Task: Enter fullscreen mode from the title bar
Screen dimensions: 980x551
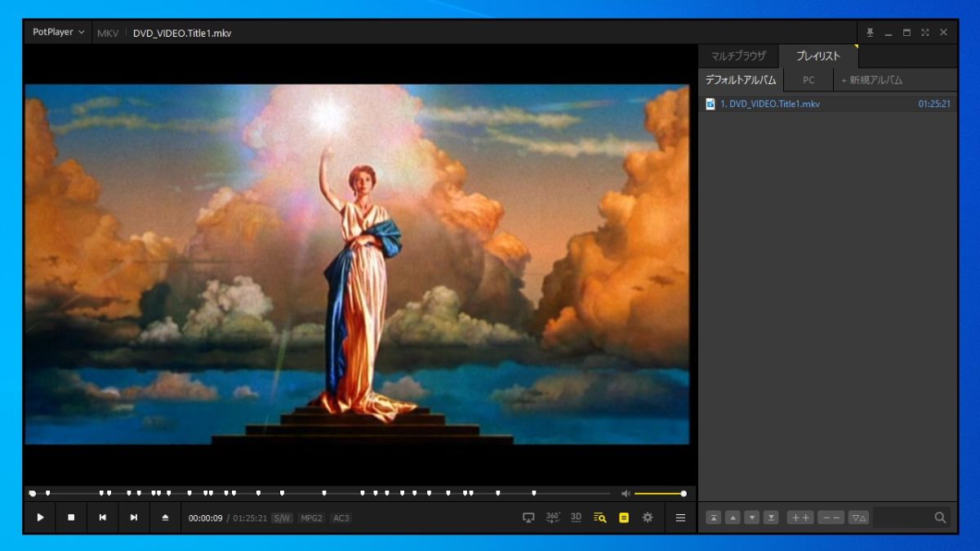Action: coord(925,33)
